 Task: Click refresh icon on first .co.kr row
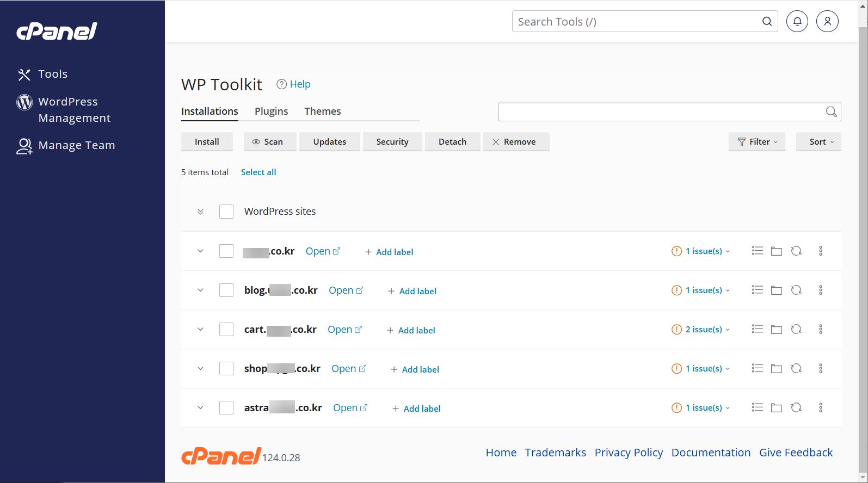point(796,251)
